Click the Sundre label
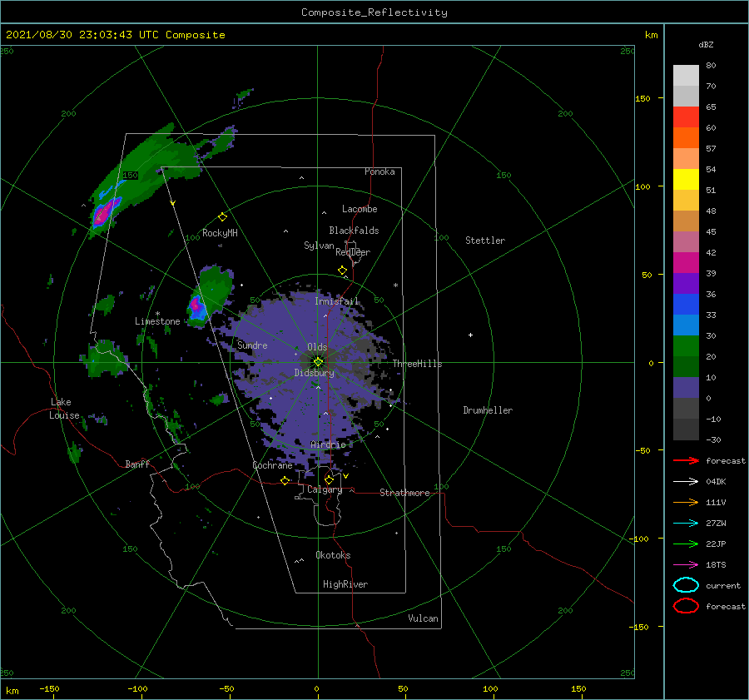Screen dimensions: 749x700 pyautogui.click(x=252, y=345)
